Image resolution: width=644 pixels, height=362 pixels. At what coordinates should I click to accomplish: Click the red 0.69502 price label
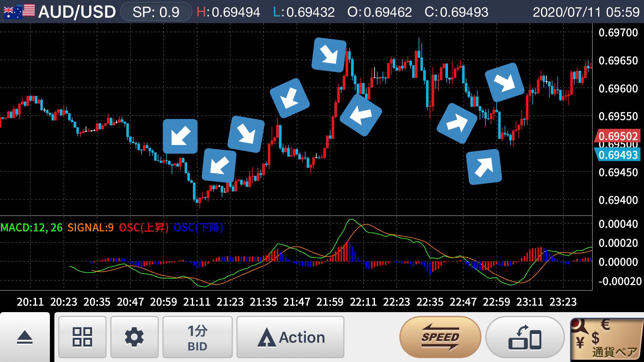coord(618,136)
